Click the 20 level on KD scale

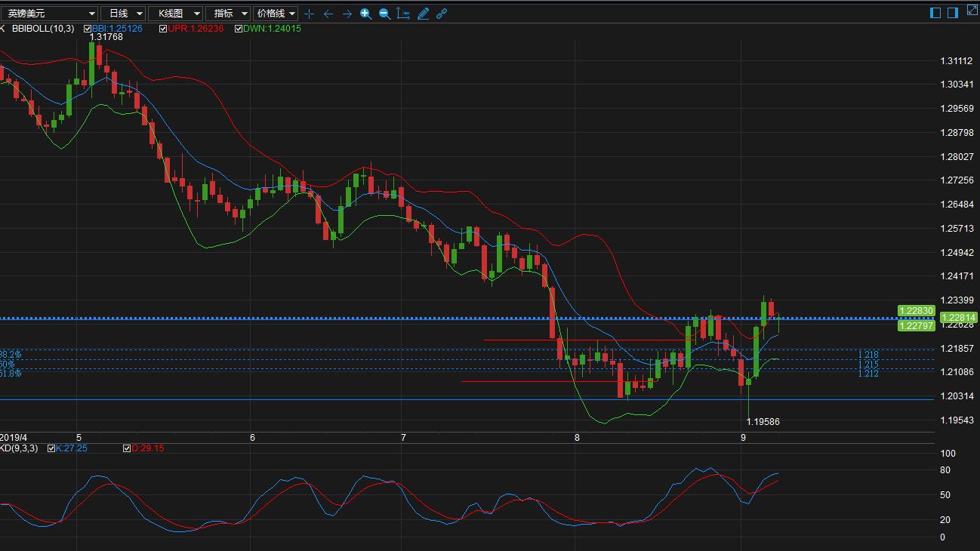945,520
